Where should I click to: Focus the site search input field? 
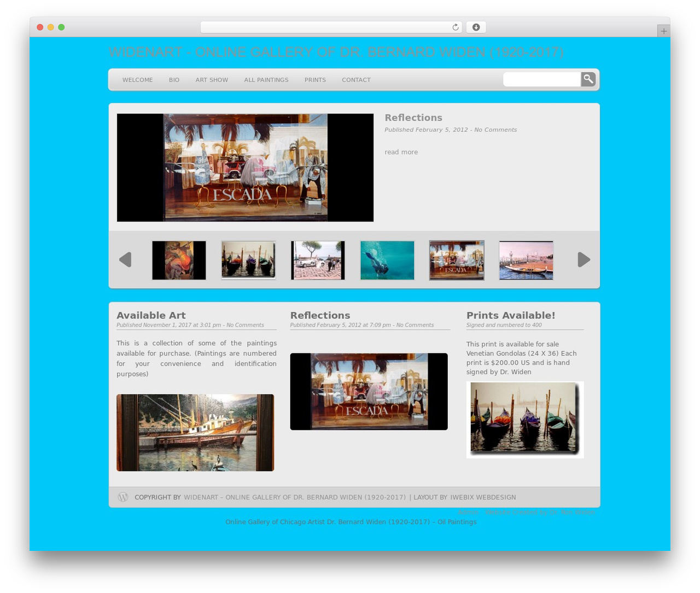coord(542,79)
